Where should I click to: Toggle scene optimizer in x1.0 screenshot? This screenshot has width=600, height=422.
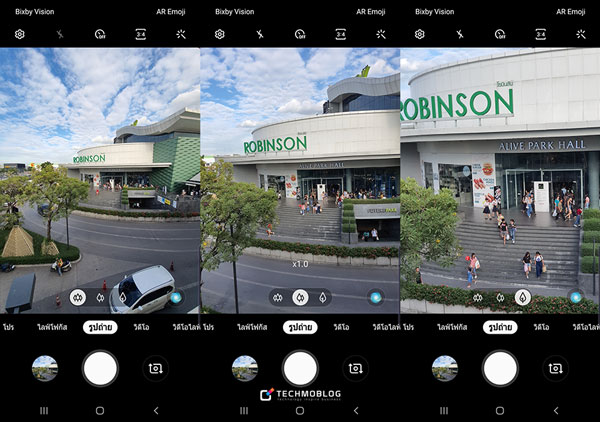tap(376, 297)
